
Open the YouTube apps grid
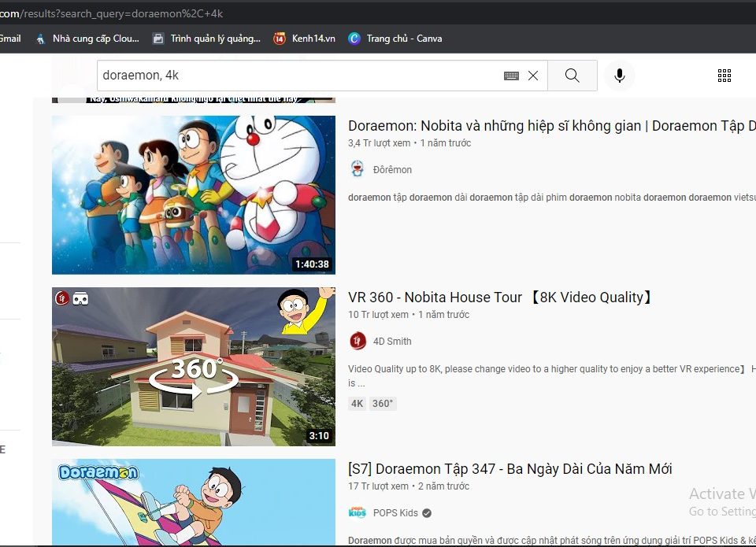724,76
